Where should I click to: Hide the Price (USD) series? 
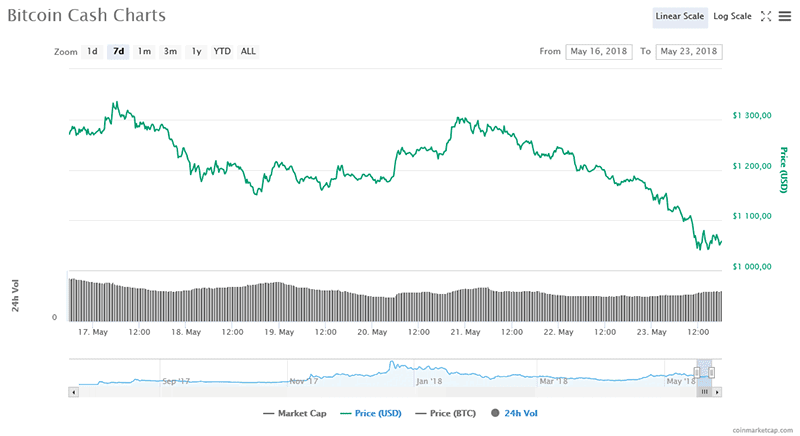tap(375, 413)
